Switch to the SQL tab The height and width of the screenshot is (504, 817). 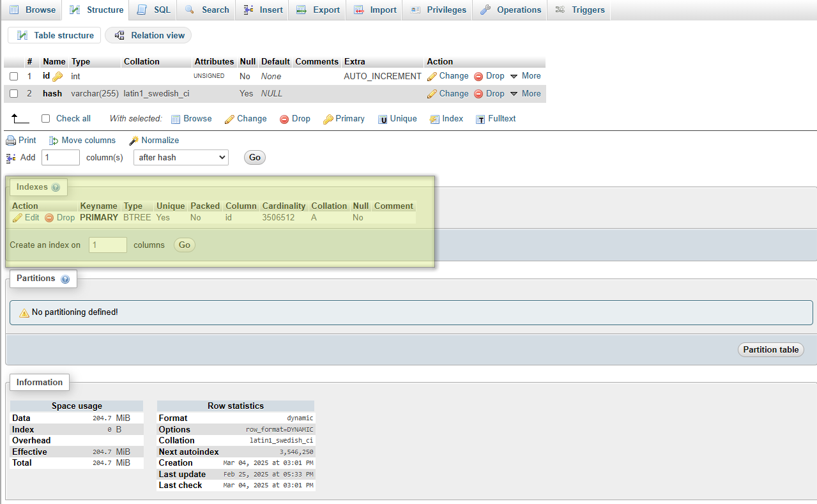point(154,10)
